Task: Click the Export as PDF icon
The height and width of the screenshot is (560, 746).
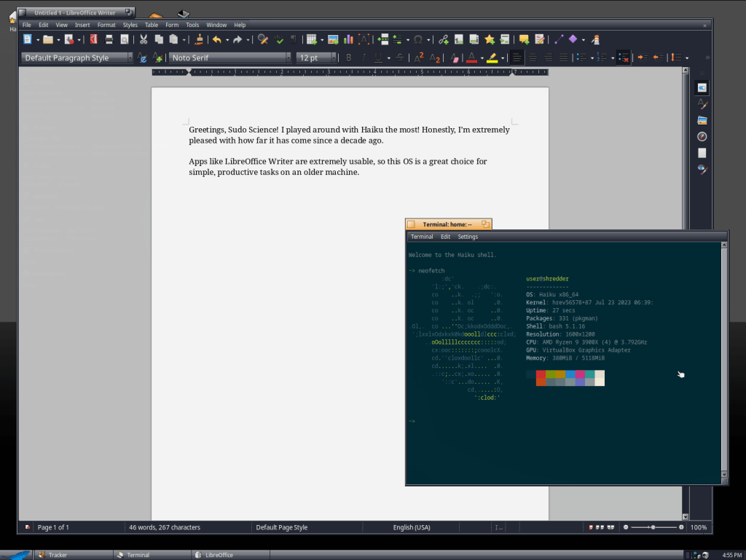Action: [93, 39]
